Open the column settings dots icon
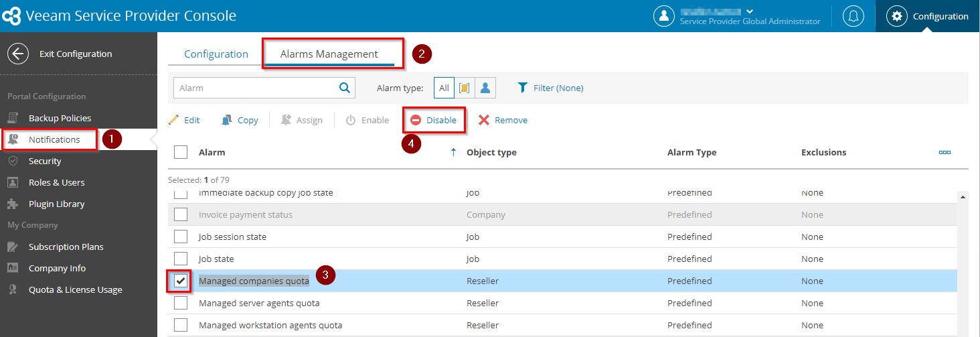The image size is (980, 337). 945,152
